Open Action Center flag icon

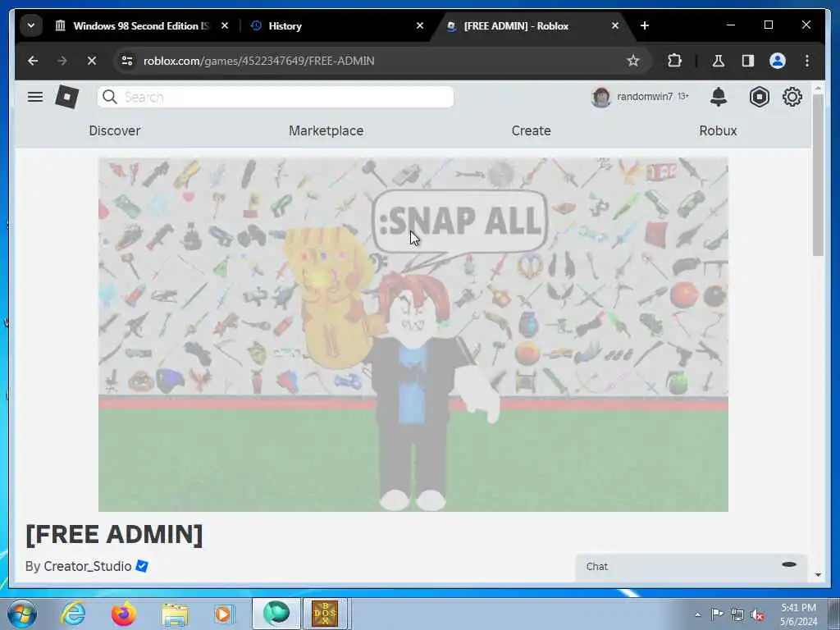717,614
